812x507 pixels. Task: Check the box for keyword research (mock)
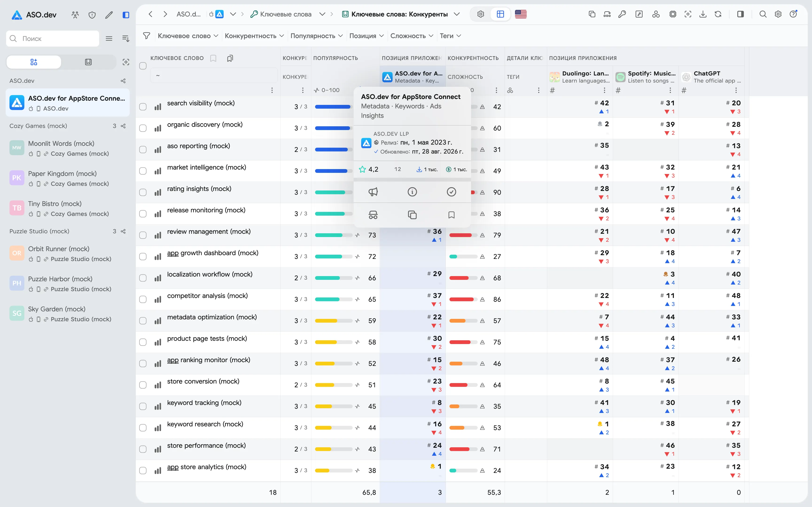pos(143,428)
